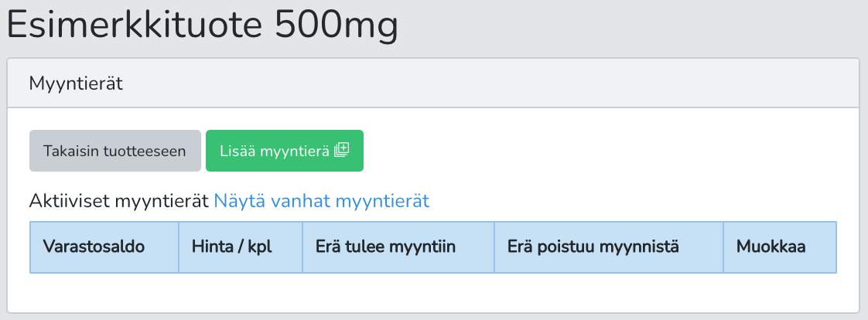This screenshot has height=320, width=868.
Task: Click the word Esimerkkituote in the heading
Action: click(x=135, y=25)
